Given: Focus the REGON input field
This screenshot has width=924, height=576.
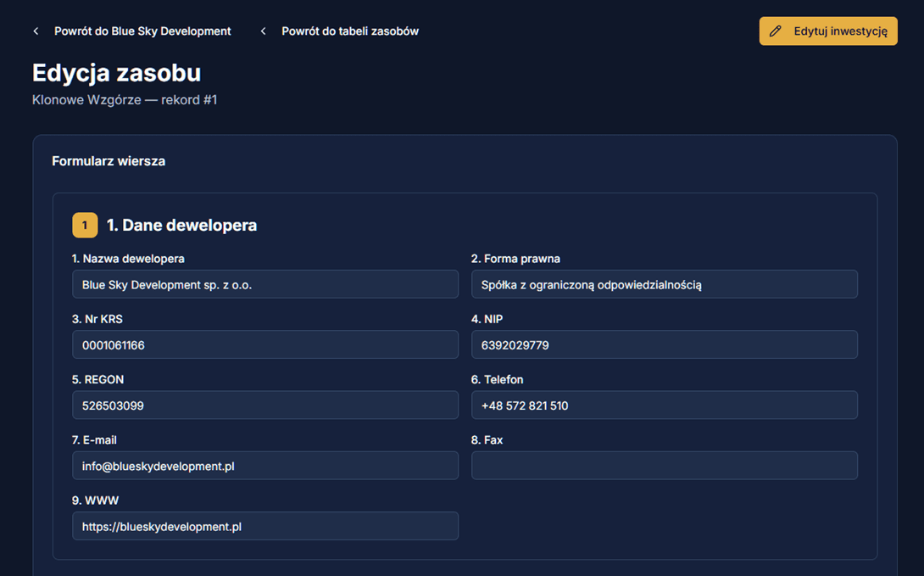Looking at the screenshot, I should 264,405.
